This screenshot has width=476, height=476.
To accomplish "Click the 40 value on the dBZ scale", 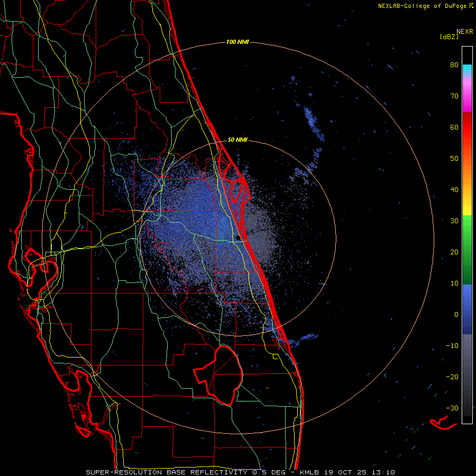I will pyautogui.click(x=454, y=190).
